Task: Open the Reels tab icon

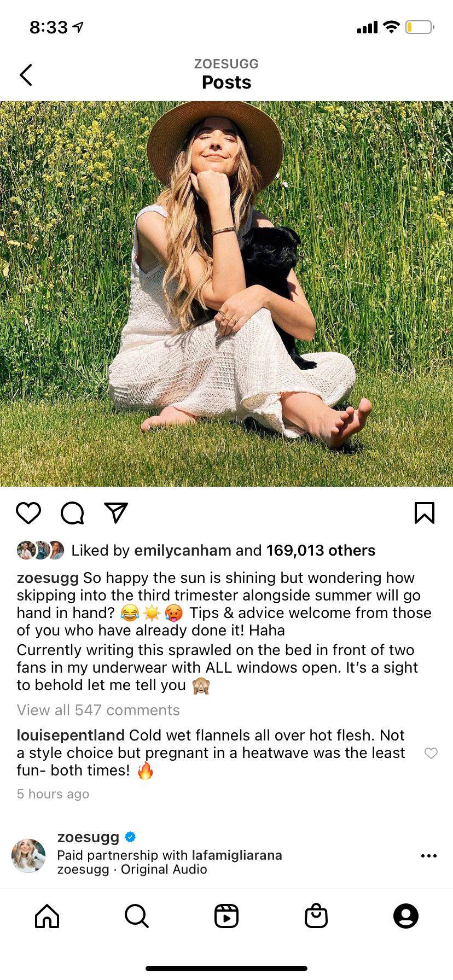Action: 226,915
